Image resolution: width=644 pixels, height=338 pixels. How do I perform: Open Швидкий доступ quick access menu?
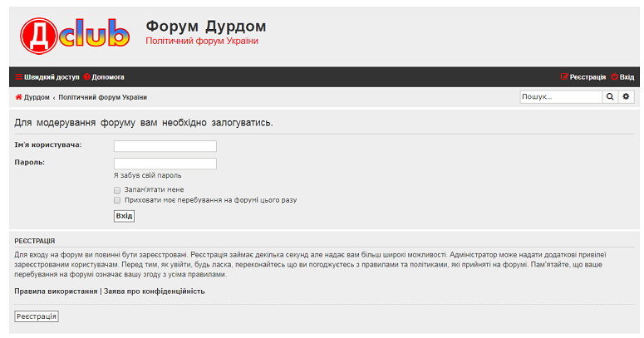[x=47, y=76]
